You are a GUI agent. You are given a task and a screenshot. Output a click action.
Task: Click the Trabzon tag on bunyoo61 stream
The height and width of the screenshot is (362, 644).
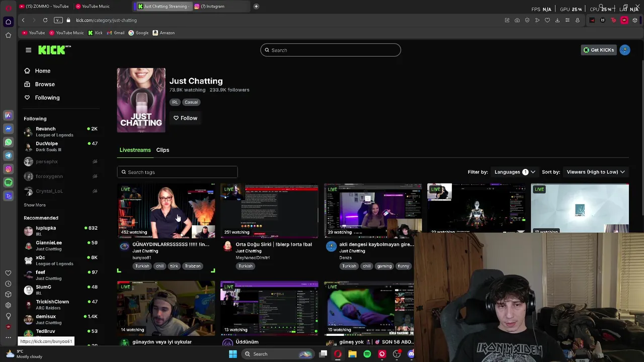point(192,266)
